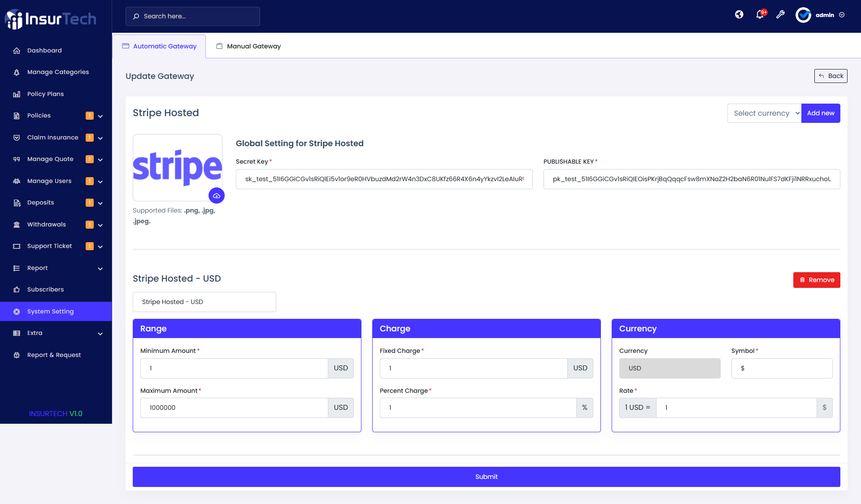
Task: Click the globe icon in the header
Action: click(739, 15)
